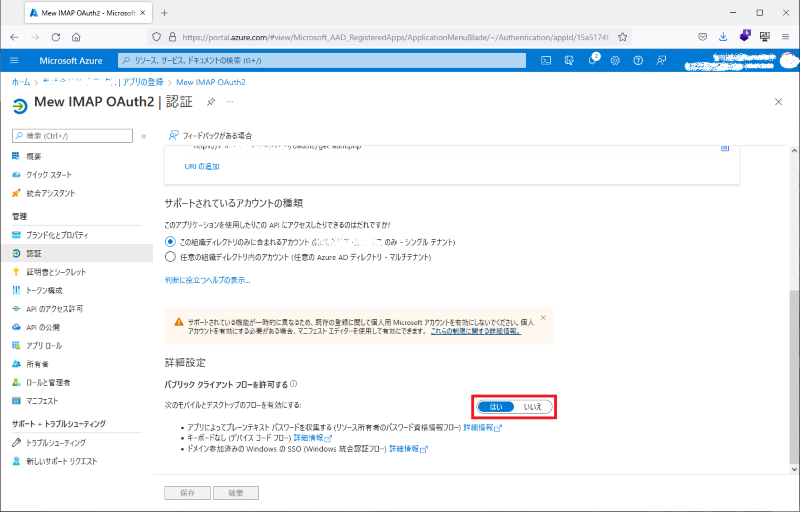Click the copy icon beside redirect URI
This screenshot has width=800, height=512.
(x=724, y=147)
